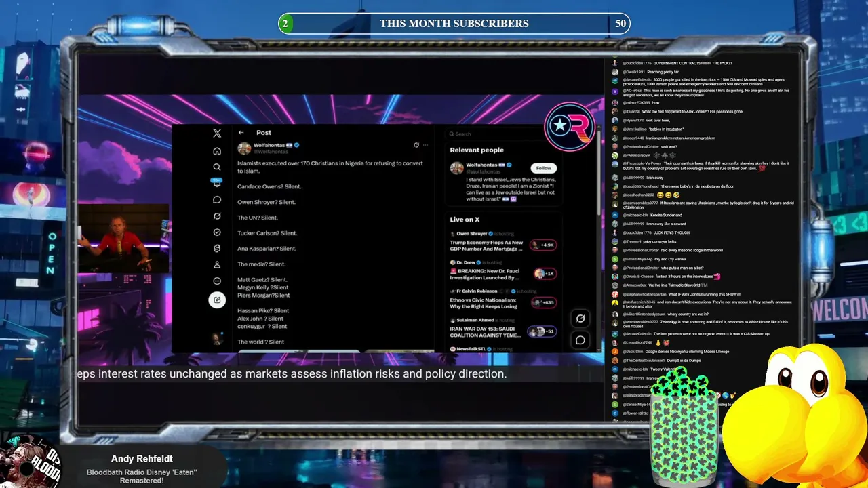
Task: Open Wolfahontas's name on the post header
Action: coord(269,146)
